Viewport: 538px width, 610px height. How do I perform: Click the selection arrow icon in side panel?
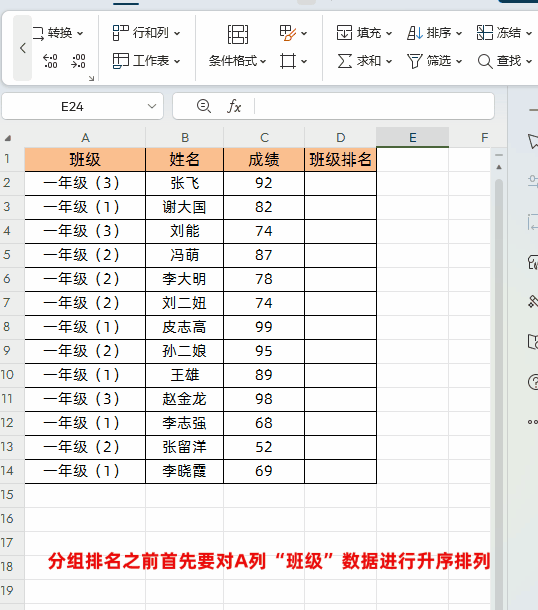(533, 142)
